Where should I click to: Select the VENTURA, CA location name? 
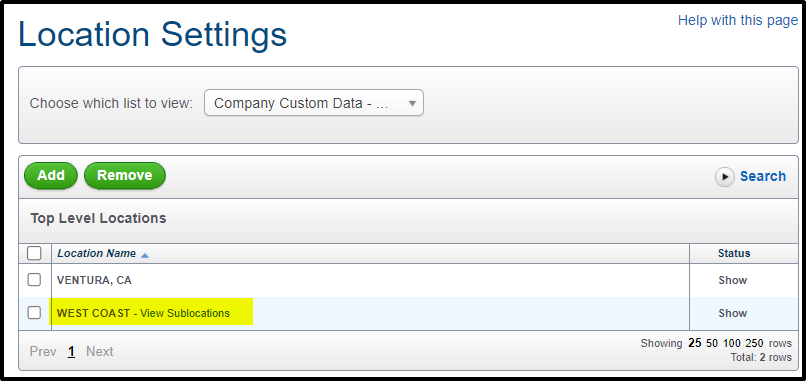(x=95, y=280)
